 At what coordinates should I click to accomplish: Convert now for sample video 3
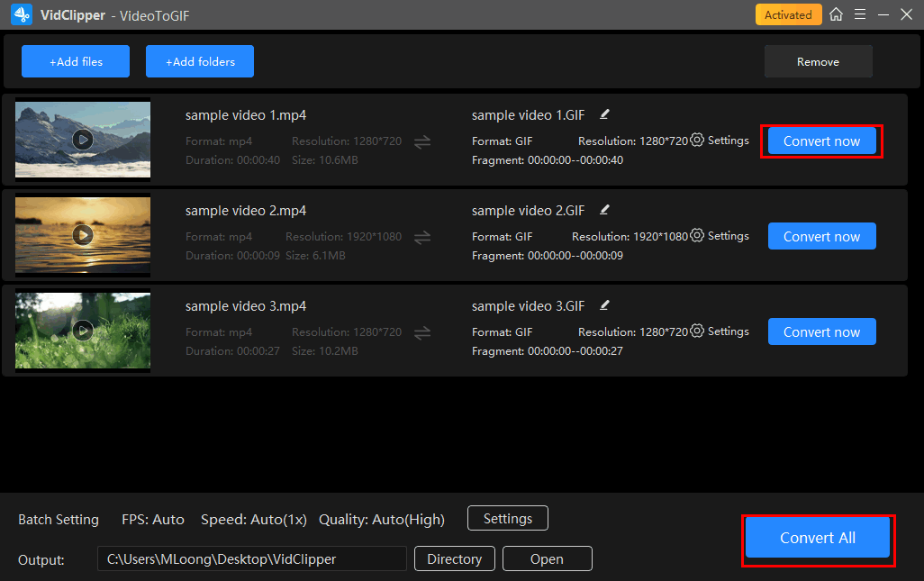pyautogui.click(x=821, y=331)
